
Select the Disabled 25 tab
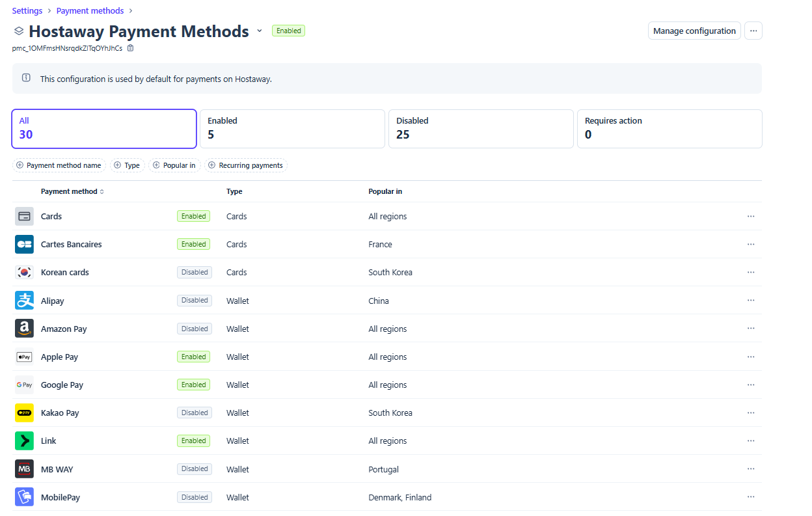tap(481, 129)
